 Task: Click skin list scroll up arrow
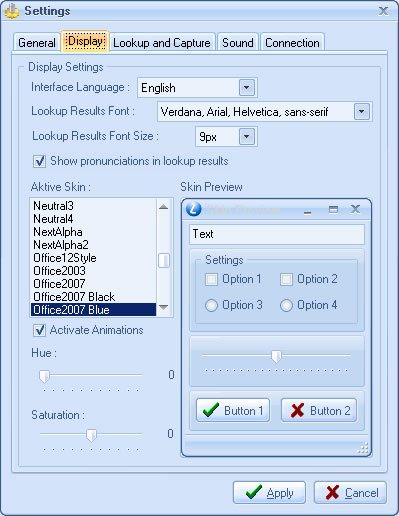(163, 207)
